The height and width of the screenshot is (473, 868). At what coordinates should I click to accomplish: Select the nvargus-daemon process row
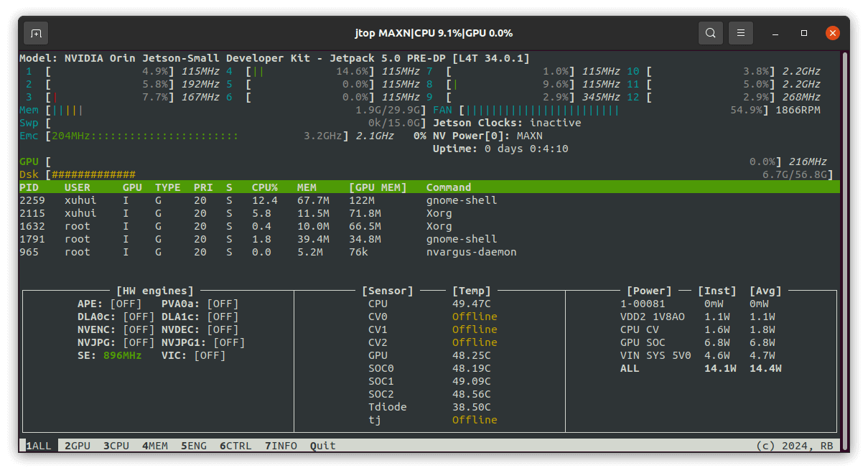[x=429, y=252]
